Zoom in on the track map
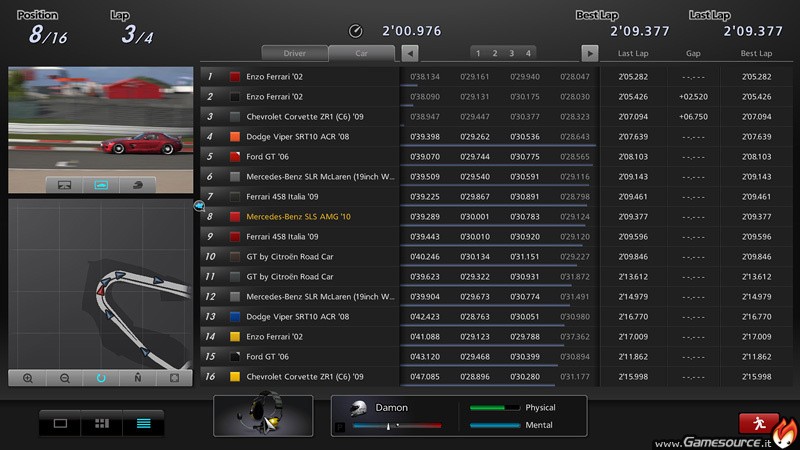This screenshot has width=800, height=450. click(x=28, y=378)
